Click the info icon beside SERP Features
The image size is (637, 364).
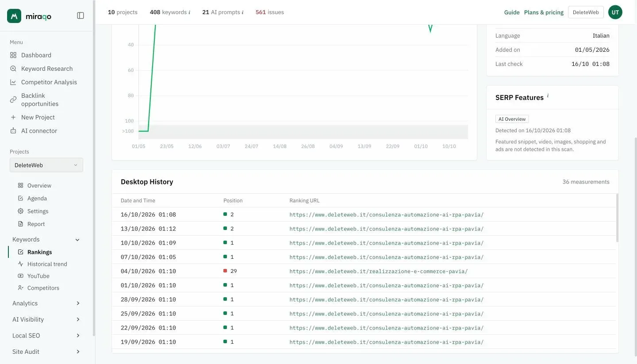click(548, 96)
